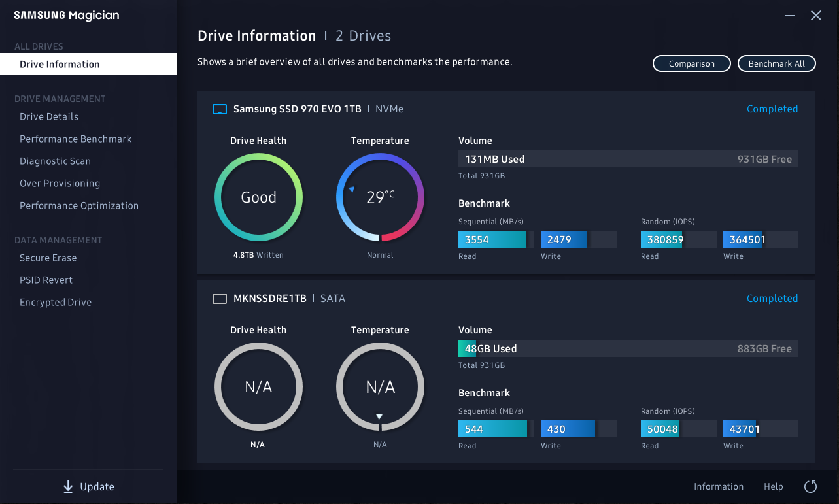Open Encrypted Drive page

click(x=56, y=303)
